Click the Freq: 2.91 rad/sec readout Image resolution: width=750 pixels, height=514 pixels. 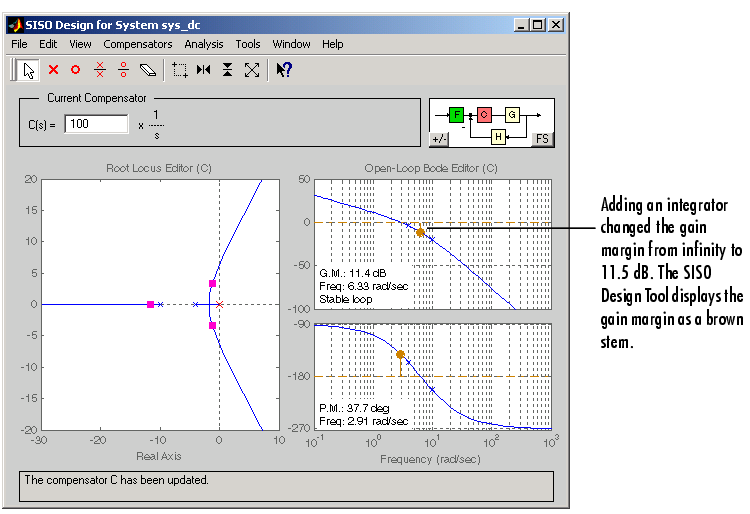tap(364, 421)
